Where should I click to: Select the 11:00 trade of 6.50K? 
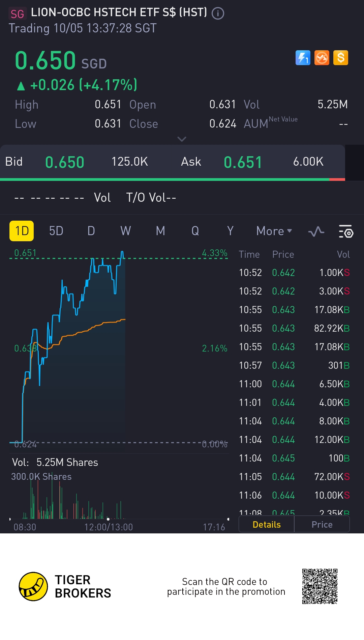click(294, 384)
